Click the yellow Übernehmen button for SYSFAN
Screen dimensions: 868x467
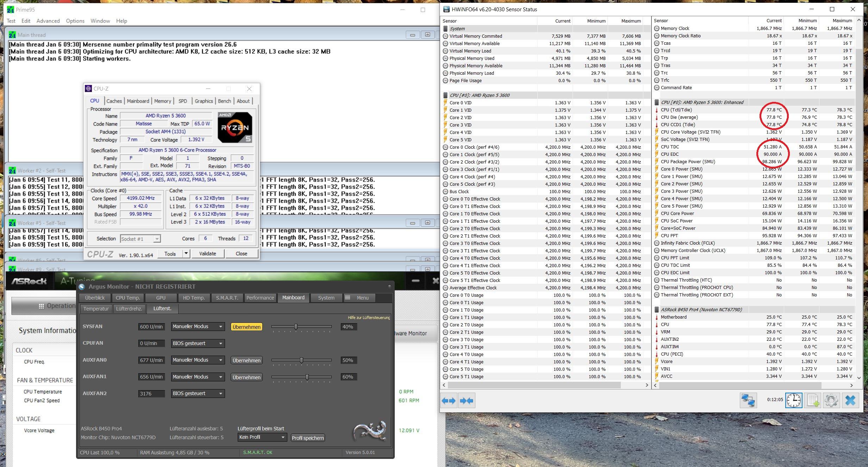pyautogui.click(x=246, y=327)
